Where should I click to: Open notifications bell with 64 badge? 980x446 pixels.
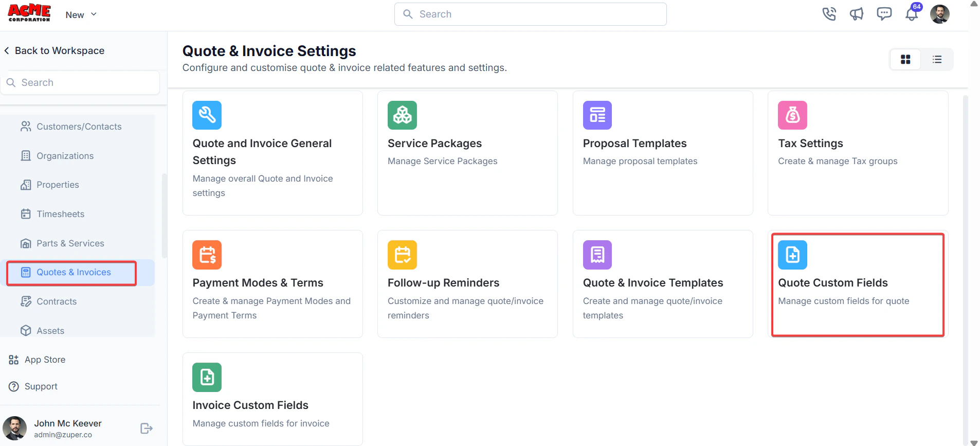(x=912, y=13)
